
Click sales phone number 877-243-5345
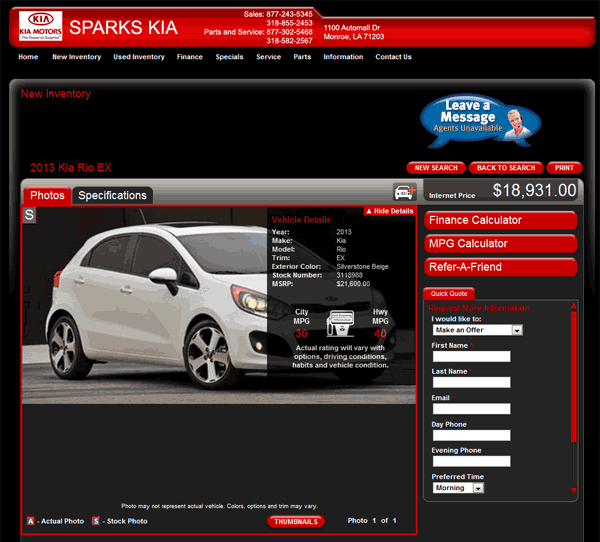click(289, 14)
